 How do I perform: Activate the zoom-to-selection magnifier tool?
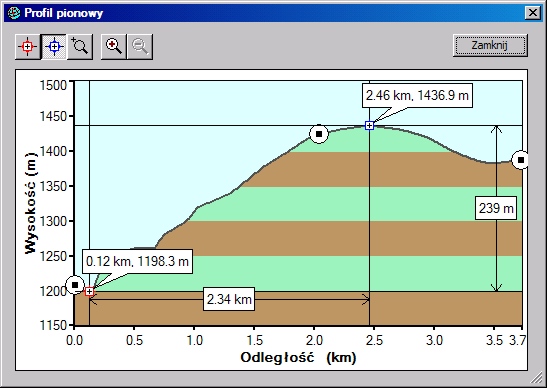80,47
